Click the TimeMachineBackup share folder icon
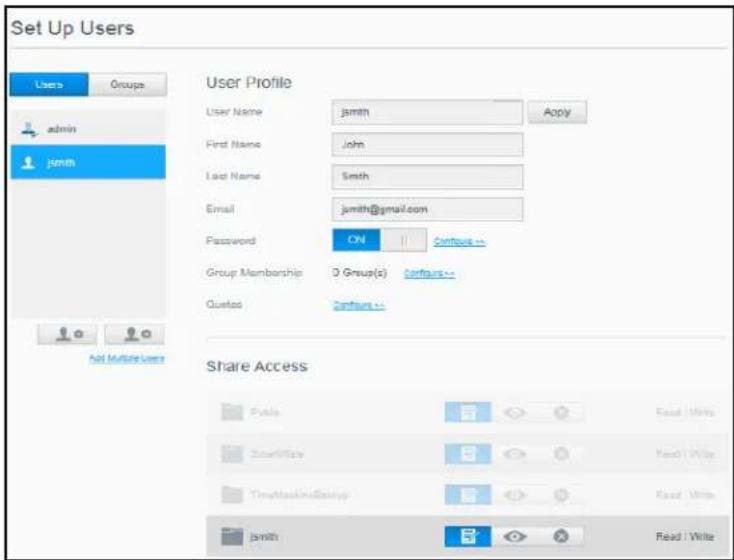Image resolution: width=734 pixels, height=560 pixels. [232, 495]
